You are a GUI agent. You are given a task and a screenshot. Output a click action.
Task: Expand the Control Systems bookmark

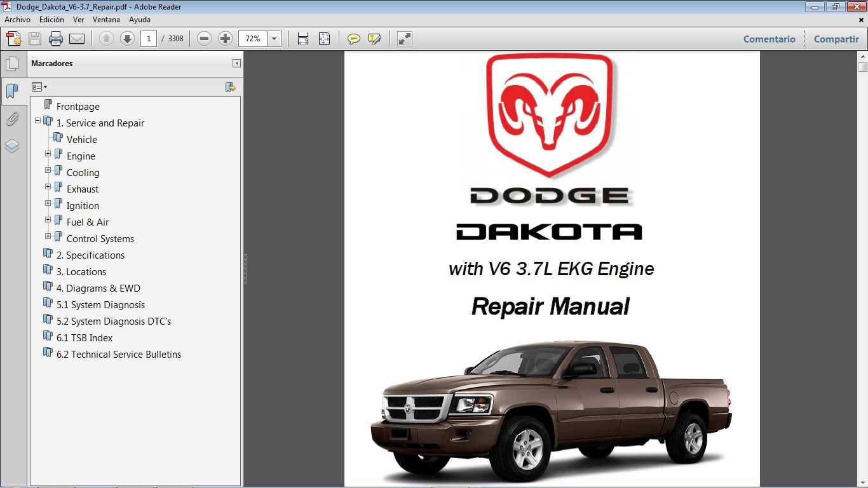[x=48, y=236]
